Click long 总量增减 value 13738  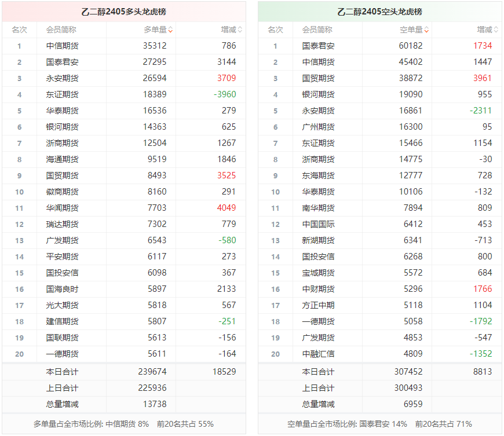coord(155,404)
